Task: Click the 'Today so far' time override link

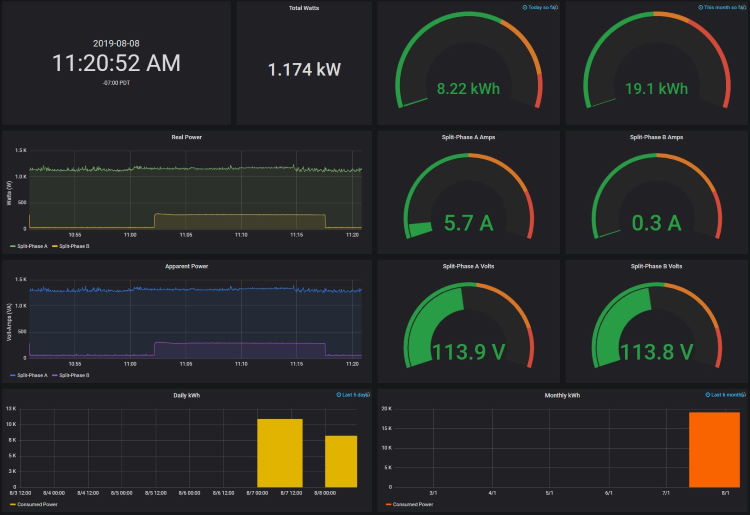Action: point(542,8)
